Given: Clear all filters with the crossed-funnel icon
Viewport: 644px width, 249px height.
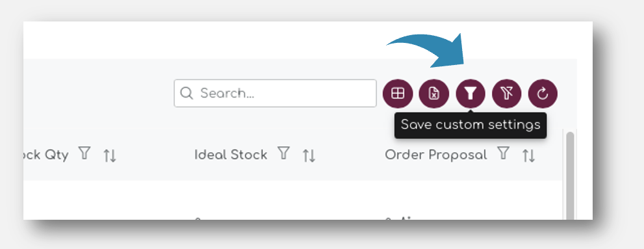Looking at the screenshot, I should (506, 94).
